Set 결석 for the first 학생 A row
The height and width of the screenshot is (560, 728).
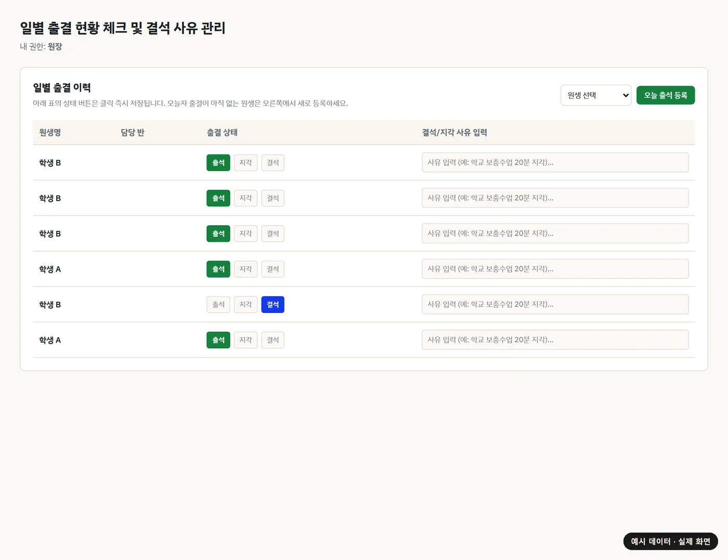(273, 269)
